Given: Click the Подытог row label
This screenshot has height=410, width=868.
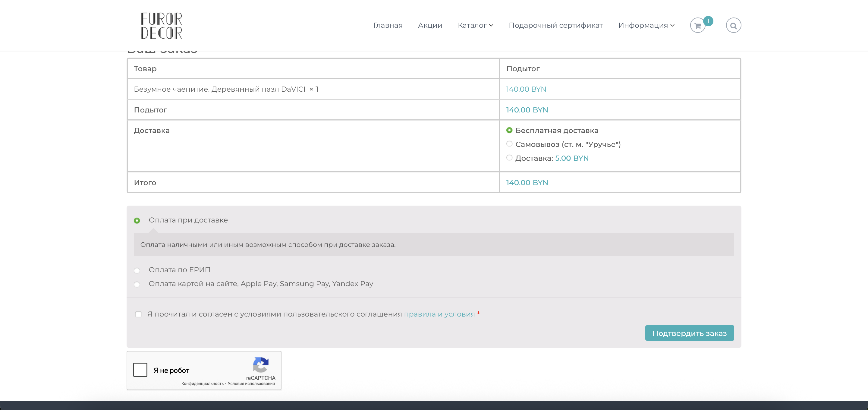Looking at the screenshot, I should [151, 110].
